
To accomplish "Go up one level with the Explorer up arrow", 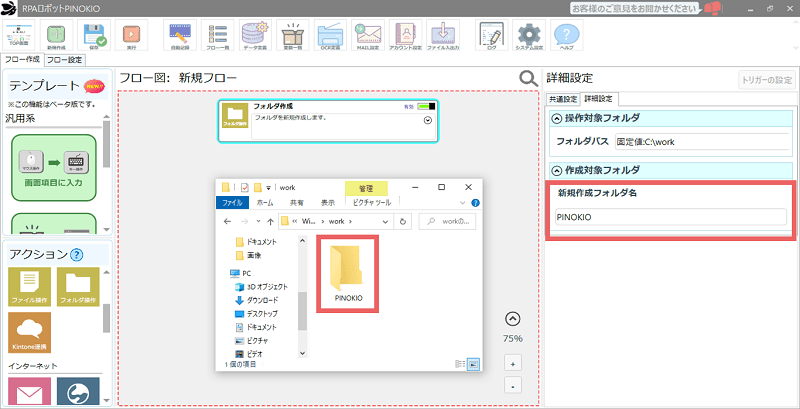I will coord(271,221).
